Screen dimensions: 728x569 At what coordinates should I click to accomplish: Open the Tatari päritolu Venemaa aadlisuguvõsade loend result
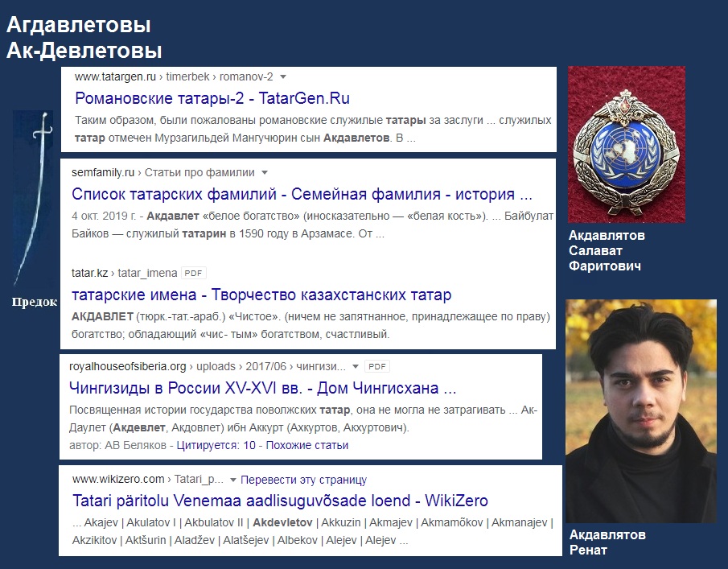point(281,501)
